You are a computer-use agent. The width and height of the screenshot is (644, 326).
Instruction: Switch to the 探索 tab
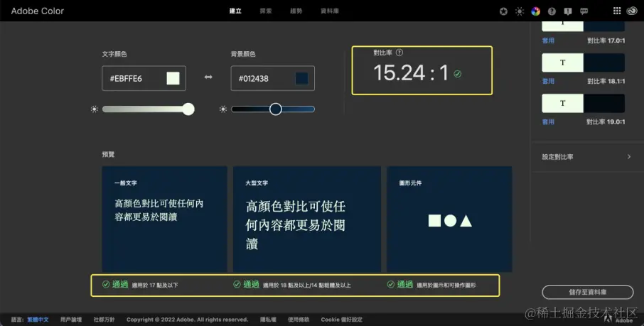(x=266, y=11)
